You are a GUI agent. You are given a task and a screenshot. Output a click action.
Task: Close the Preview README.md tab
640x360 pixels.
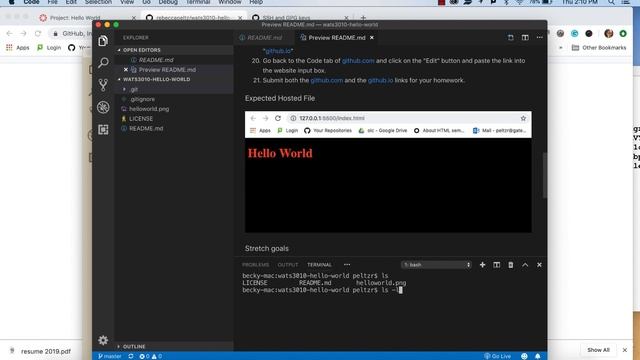click(372, 38)
